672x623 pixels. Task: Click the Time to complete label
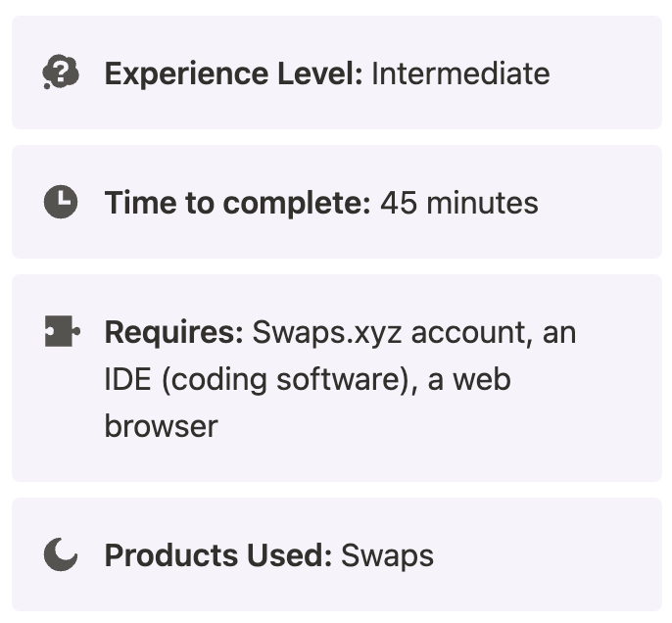pos(238,203)
